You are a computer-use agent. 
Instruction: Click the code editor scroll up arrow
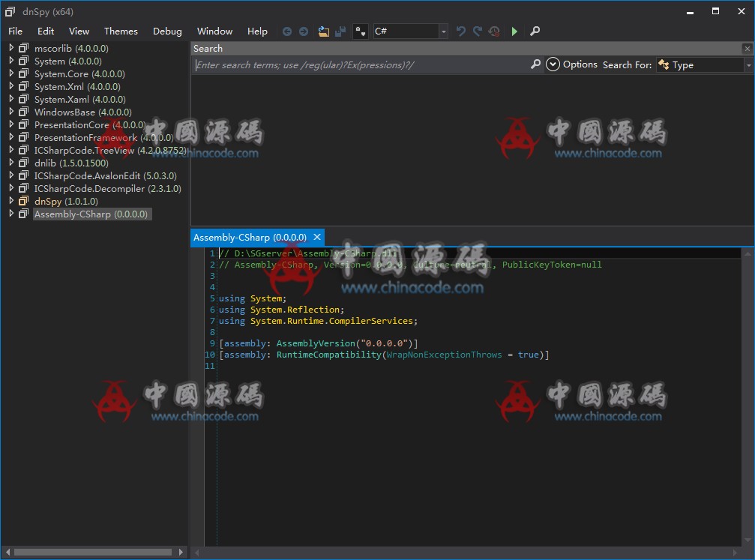coord(748,253)
